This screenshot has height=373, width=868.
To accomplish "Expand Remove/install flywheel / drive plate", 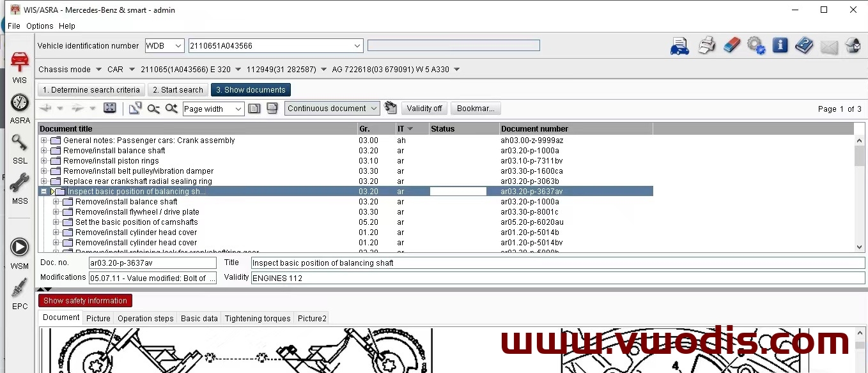I will [56, 212].
